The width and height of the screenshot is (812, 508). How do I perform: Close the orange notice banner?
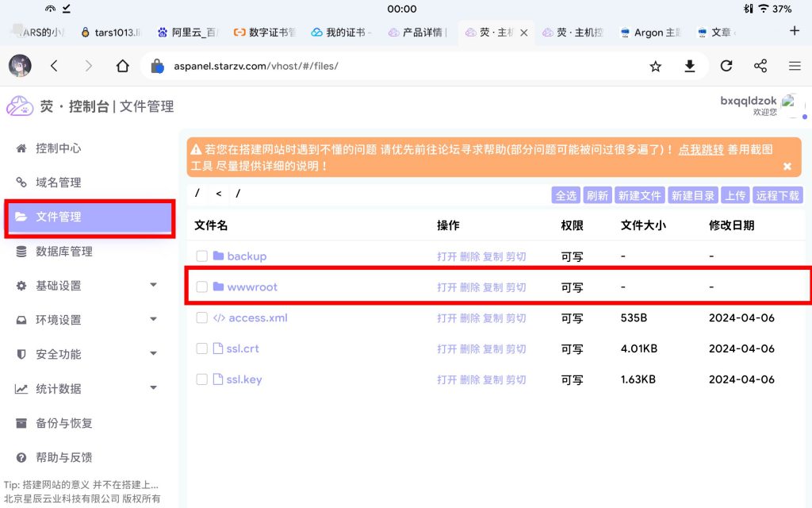[787, 166]
